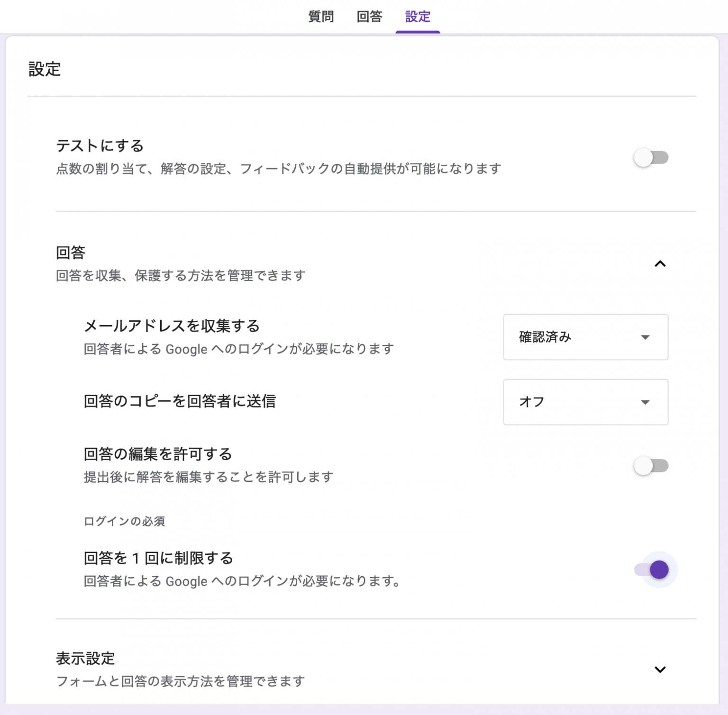Click the 回答 section heading
The image size is (728, 715).
pos(70,253)
